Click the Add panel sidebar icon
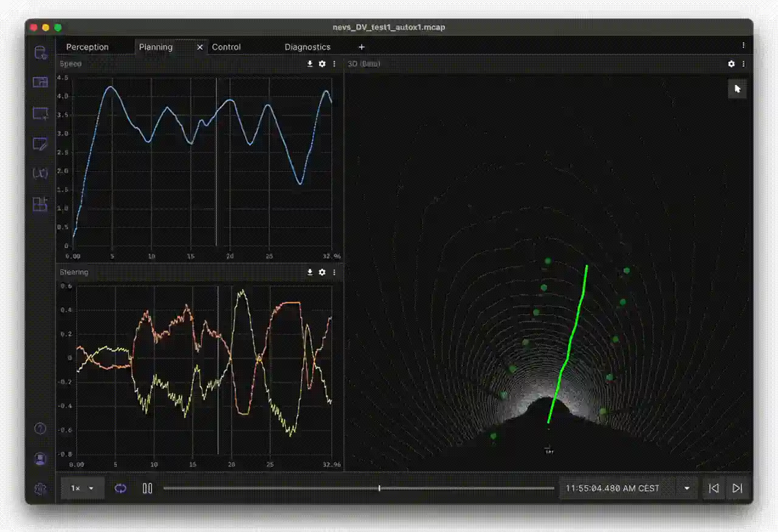The image size is (778, 532). (40, 114)
